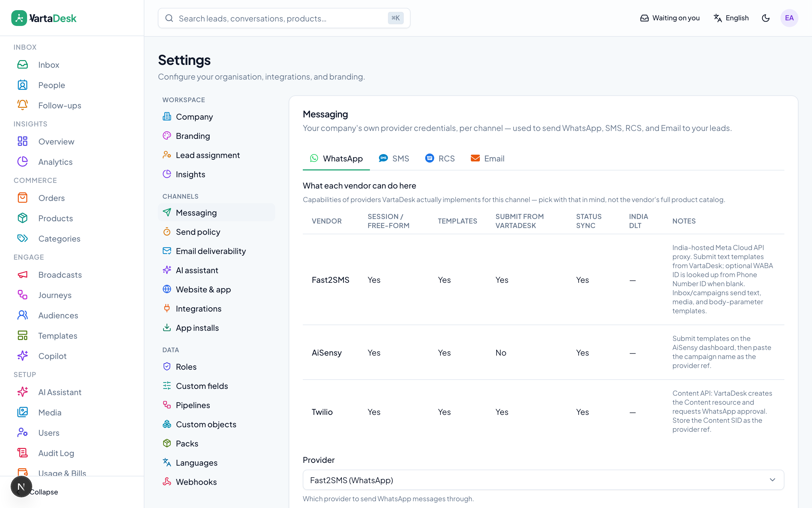Click the Categories tags icon

23,238
